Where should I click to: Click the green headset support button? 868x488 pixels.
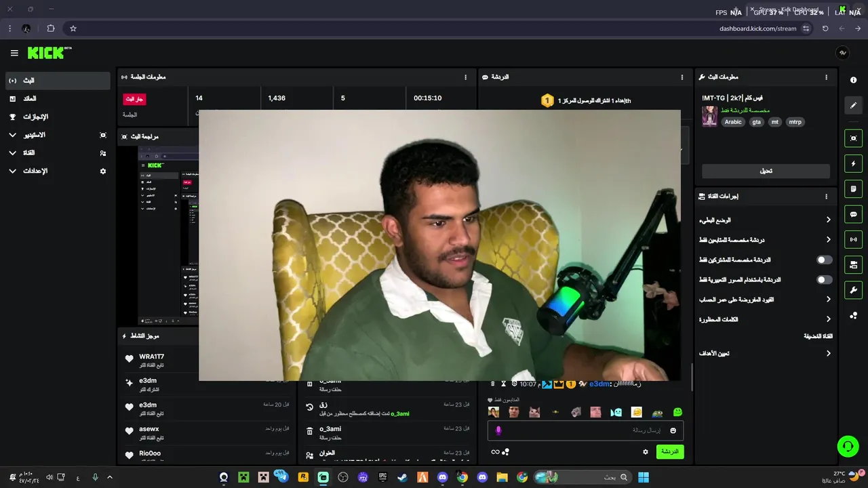(x=848, y=446)
